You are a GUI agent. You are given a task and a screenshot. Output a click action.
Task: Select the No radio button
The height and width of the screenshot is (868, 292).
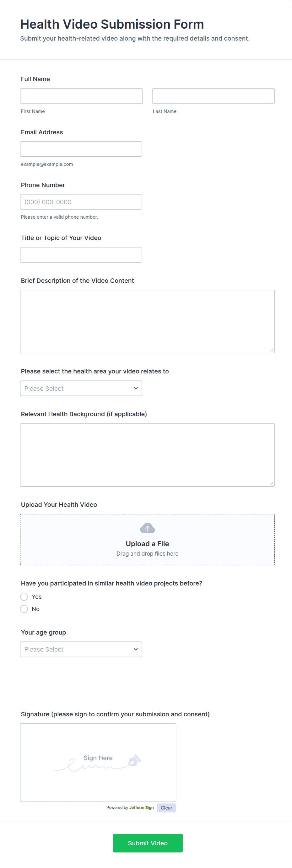point(24,609)
